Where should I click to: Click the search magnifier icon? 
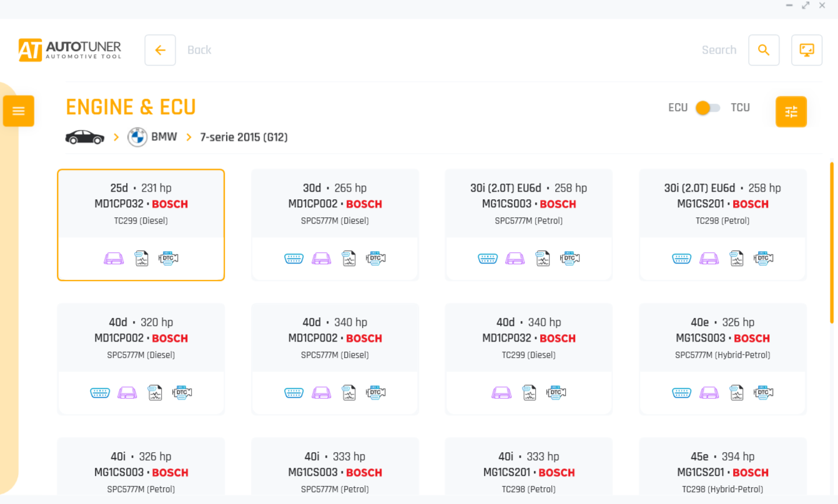tap(764, 50)
